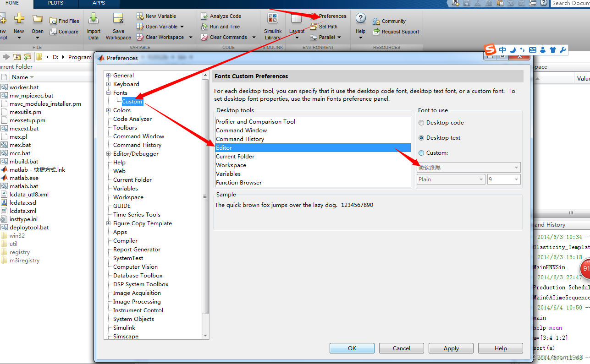Click the Search Documentation field

[570, 3]
